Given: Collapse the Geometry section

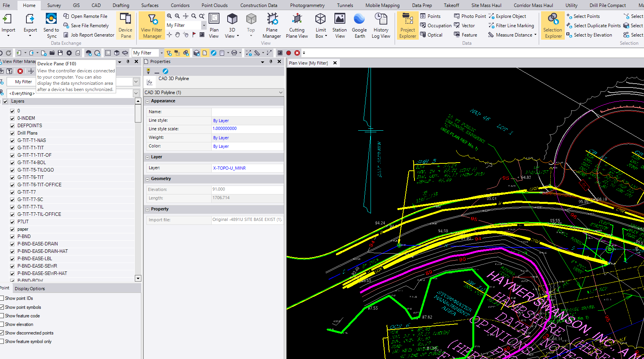Looking at the screenshot, I should [148, 179].
